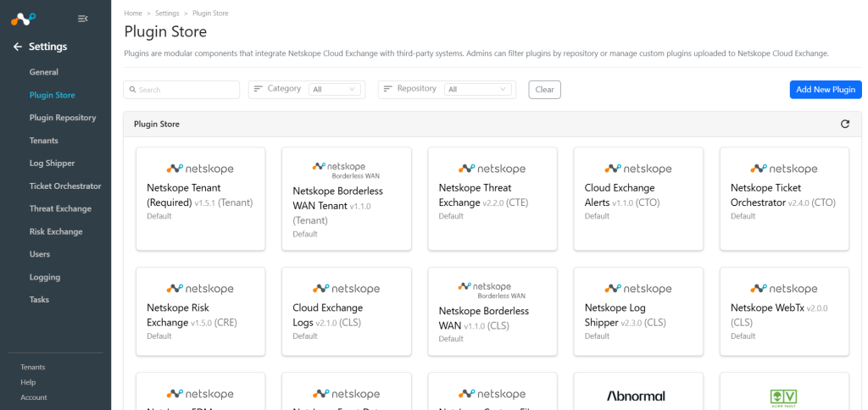Select Netskope Risk Exchange v1.5.0 title
This screenshot has height=410, width=868.
[192, 315]
